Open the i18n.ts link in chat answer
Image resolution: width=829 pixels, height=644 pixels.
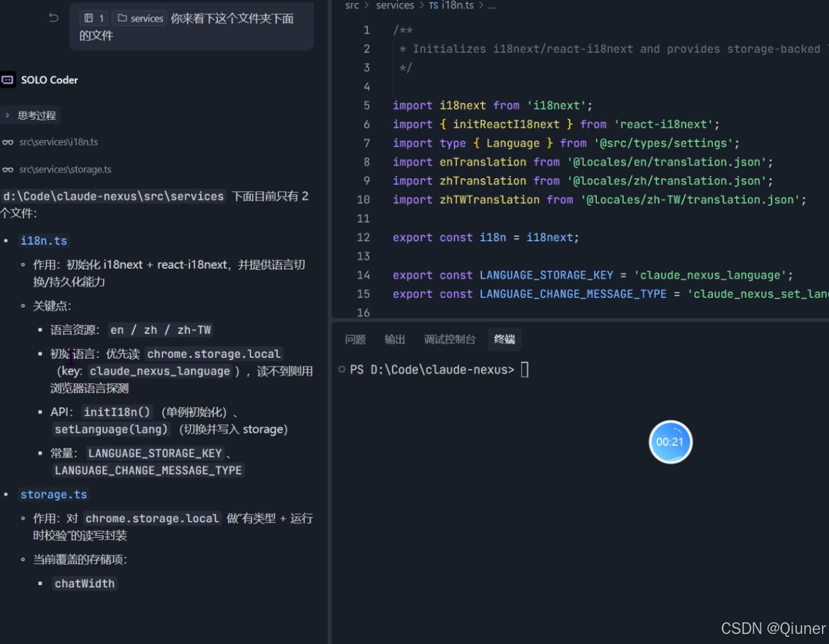43,240
